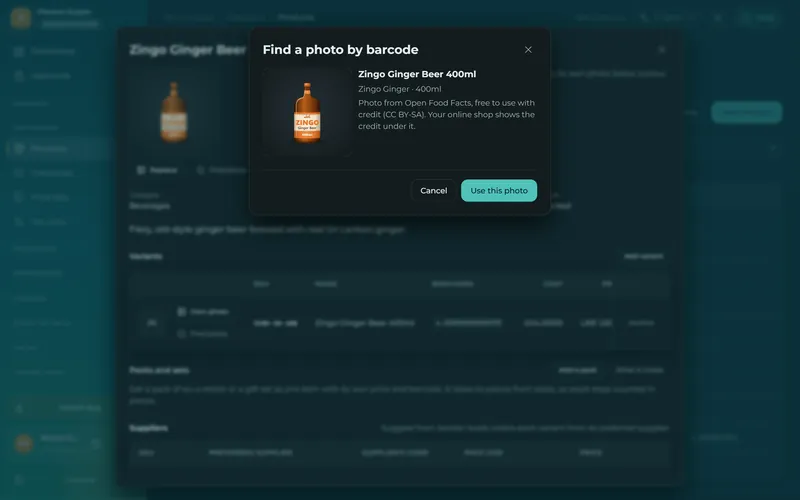Click the 'Zingo Ginger · 400ml' subtitle text
Image resolution: width=800 pixels, height=500 pixels.
[399, 89]
